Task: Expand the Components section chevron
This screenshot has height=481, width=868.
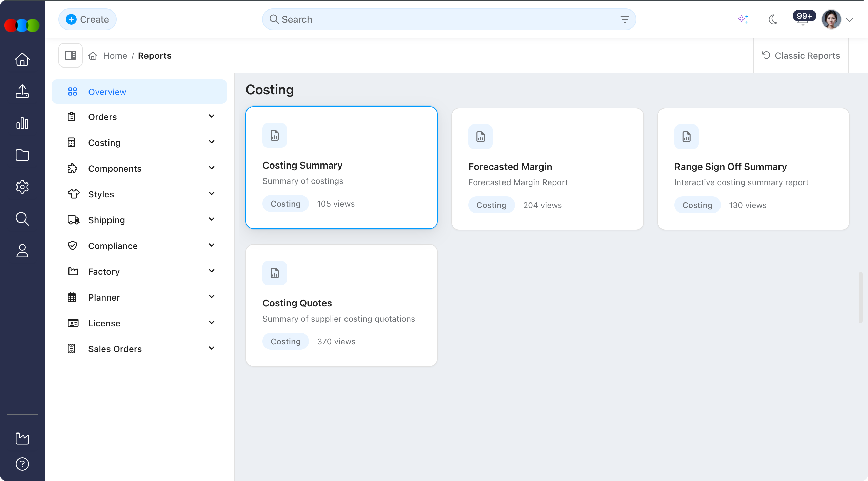Action: point(212,168)
